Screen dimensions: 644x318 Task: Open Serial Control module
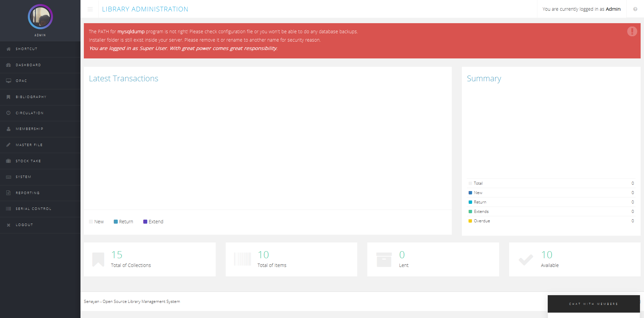tap(33, 209)
